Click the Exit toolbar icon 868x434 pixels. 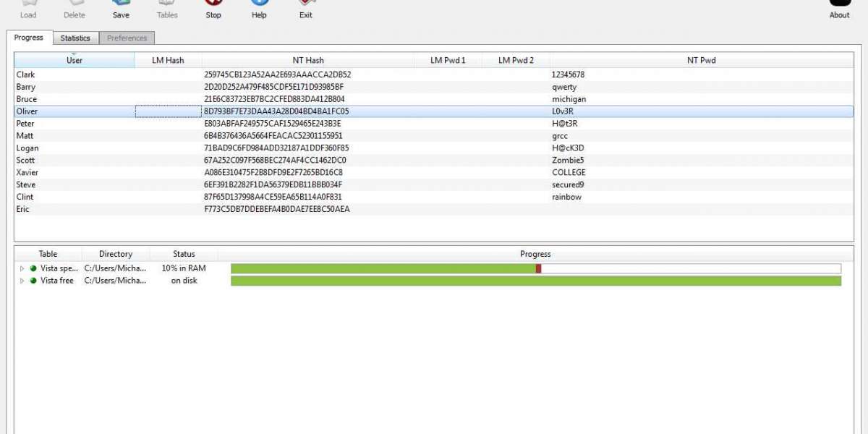click(x=306, y=6)
